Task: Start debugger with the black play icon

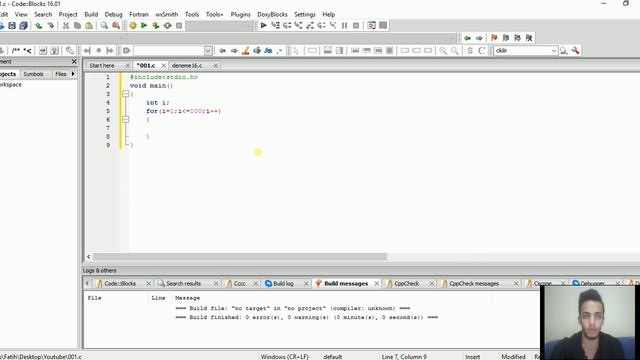Action: [264, 26]
